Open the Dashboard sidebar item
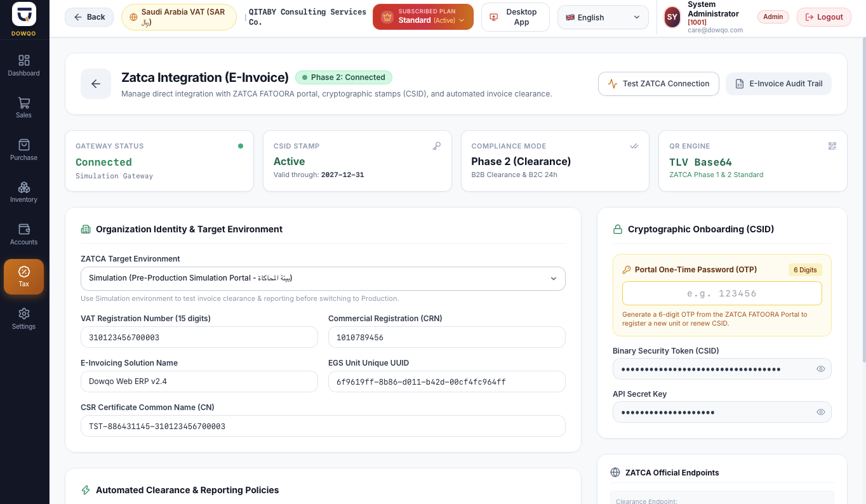The width and height of the screenshot is (866, 504). (x=24, y=65)
